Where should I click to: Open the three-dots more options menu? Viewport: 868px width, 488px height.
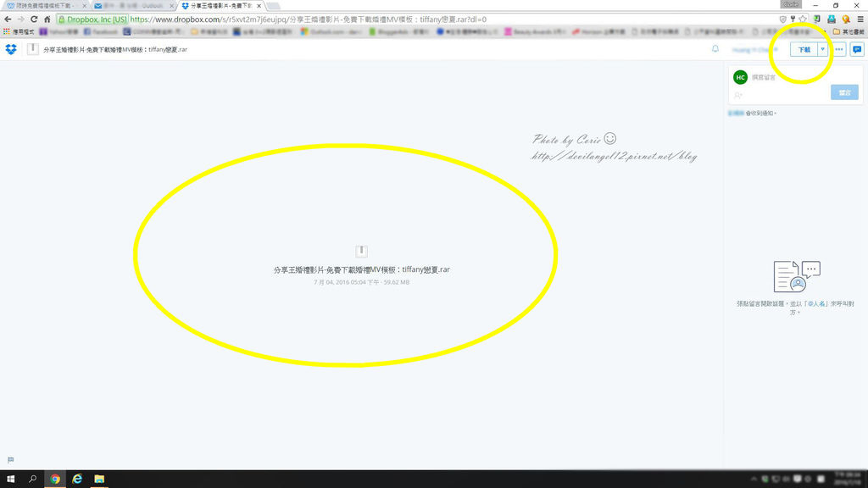coord(839,49)
